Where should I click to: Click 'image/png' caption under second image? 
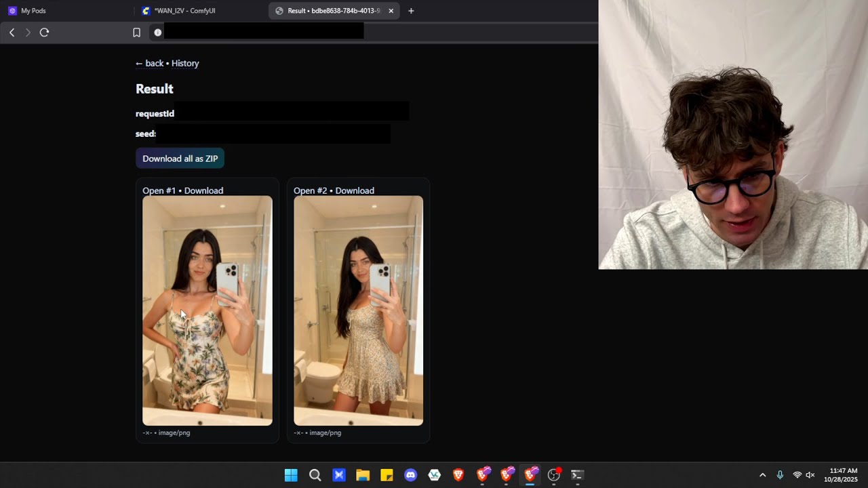[325, 432]
